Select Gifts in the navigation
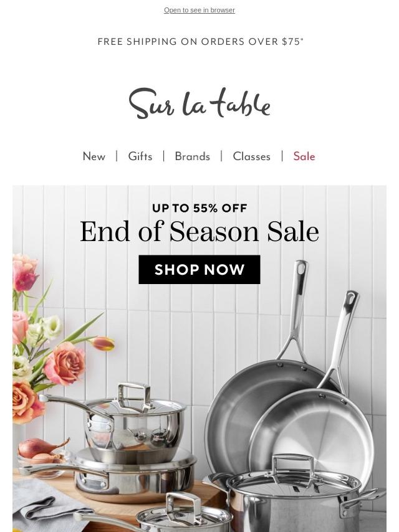The width and height of the screenshot is (399, 532). coord(140,156)
